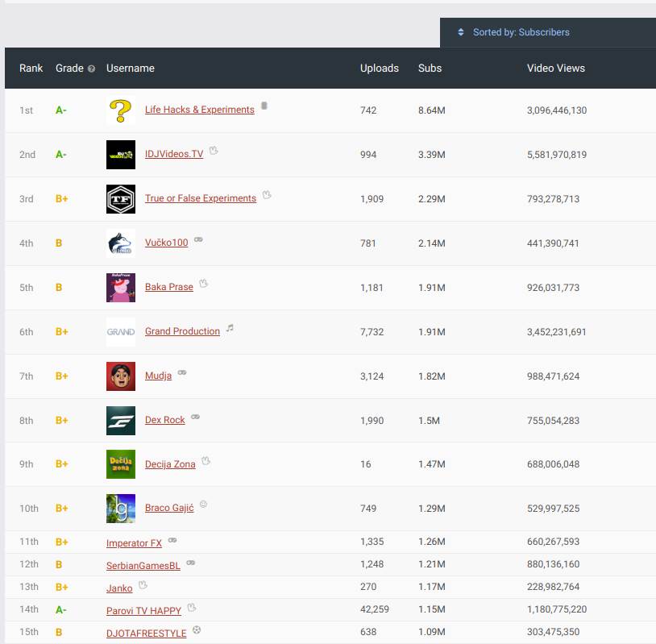Click the category icon beside Janko
Screen dimensions: 656x644
pos(141,584)
